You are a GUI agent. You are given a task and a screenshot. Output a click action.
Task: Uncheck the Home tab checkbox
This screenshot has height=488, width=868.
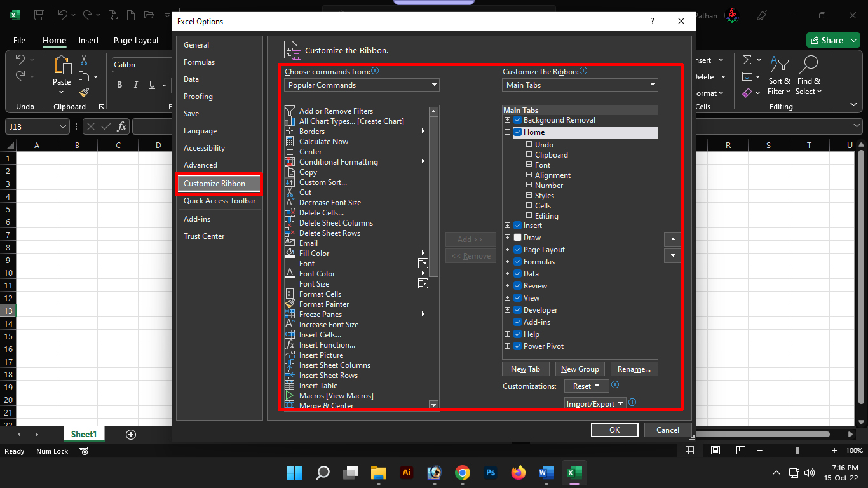517,132
